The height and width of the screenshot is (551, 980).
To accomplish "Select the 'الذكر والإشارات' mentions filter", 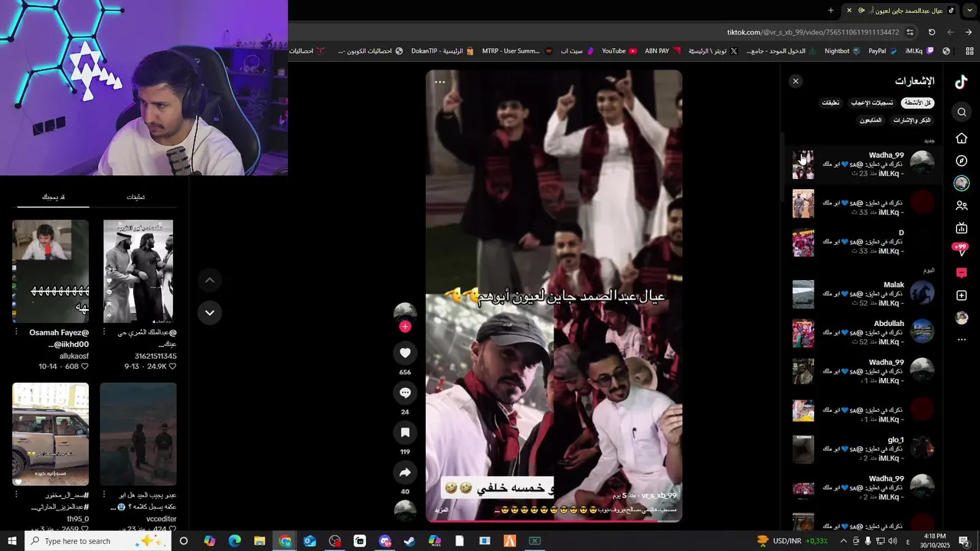I will (x=912, y=120).
